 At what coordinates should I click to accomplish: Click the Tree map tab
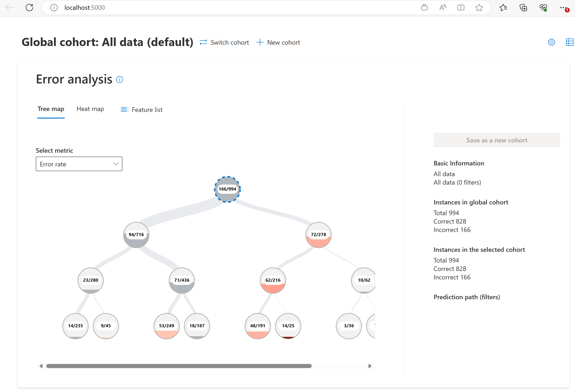tap(51, 109)
